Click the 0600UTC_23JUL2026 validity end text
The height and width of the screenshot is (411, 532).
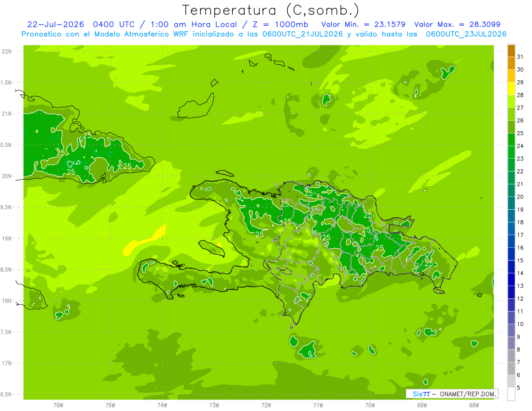click(x=466, y=34)
